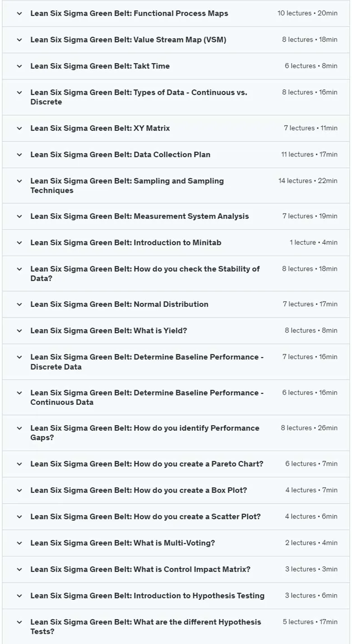Select the check the Stability of Data title
352x644 pixels.
pyautogui.click(x=145, y=273)
